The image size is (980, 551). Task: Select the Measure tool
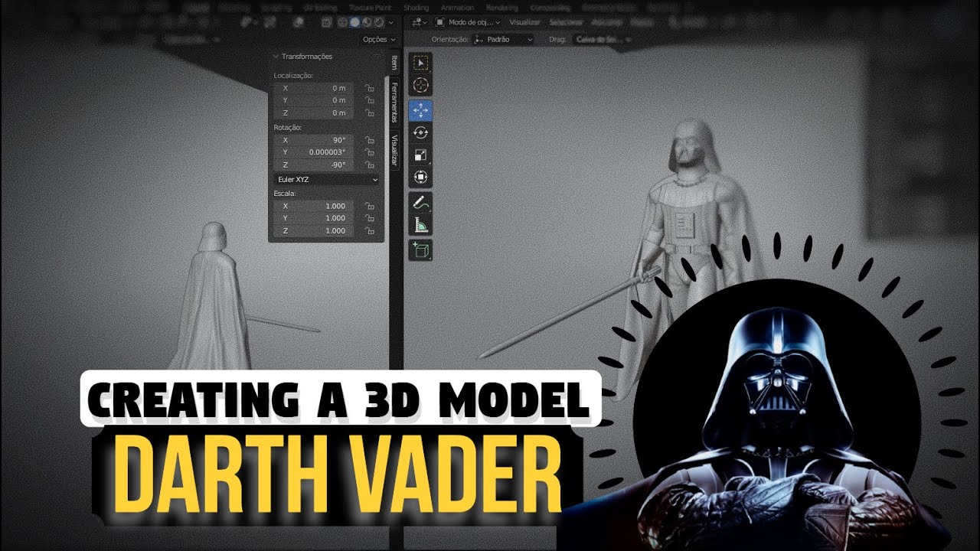pos(420,225)
